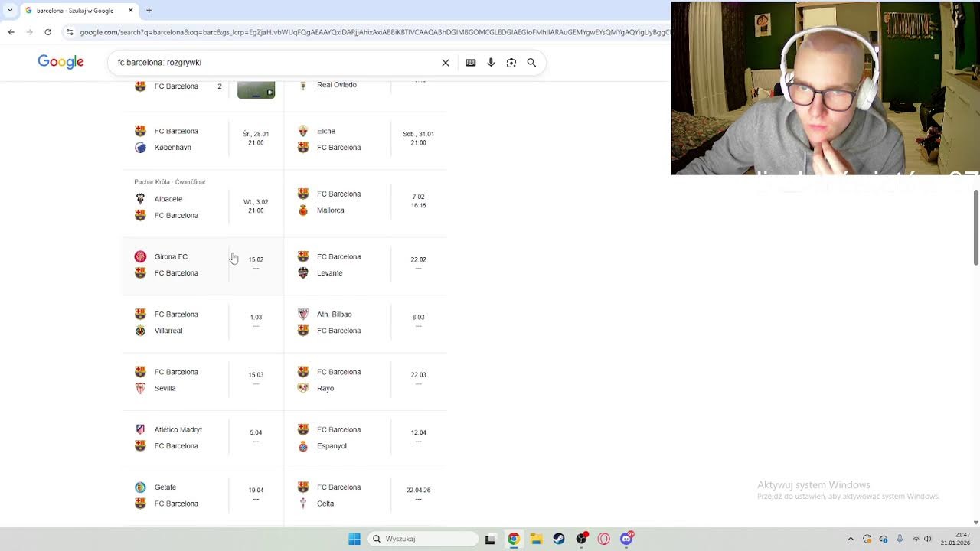The height and width of the screenshot is (551, 980).
Task: Click the Celta team crest
Action: (x=303, y=504)
